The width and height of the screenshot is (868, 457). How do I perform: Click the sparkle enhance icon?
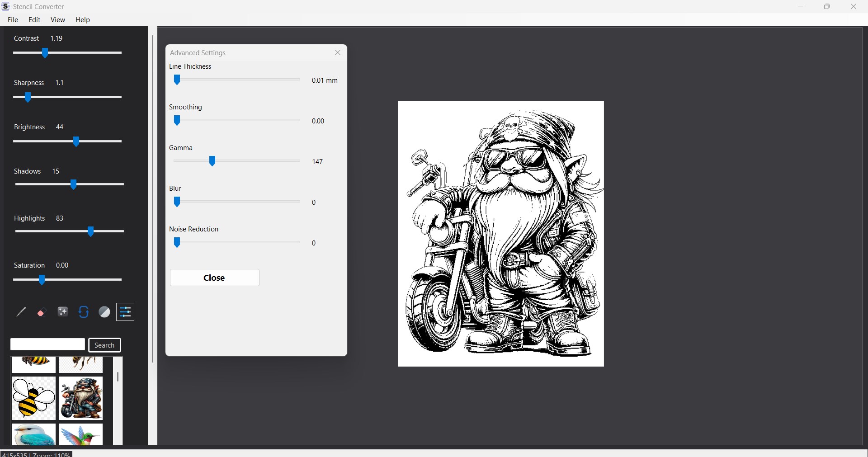click(62, 312)
